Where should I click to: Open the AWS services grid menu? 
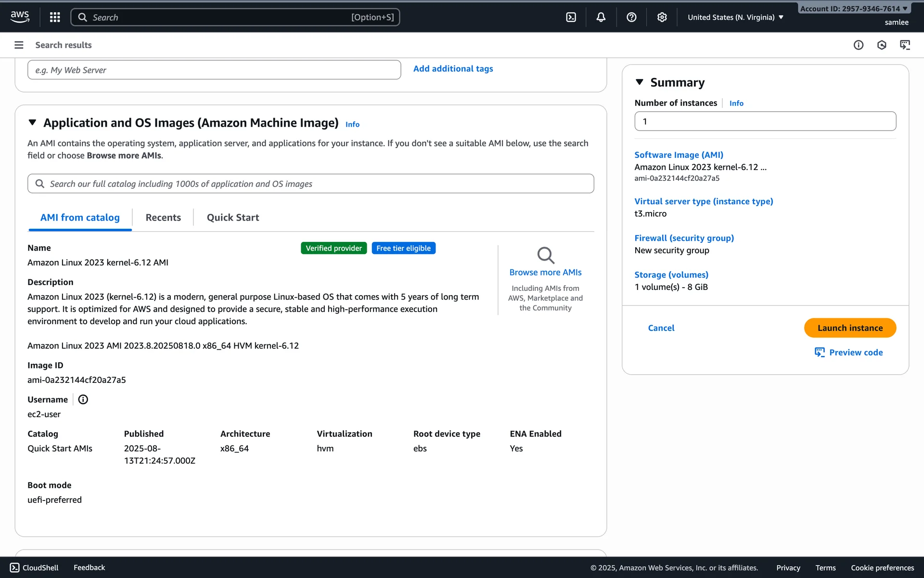[55, 17]
